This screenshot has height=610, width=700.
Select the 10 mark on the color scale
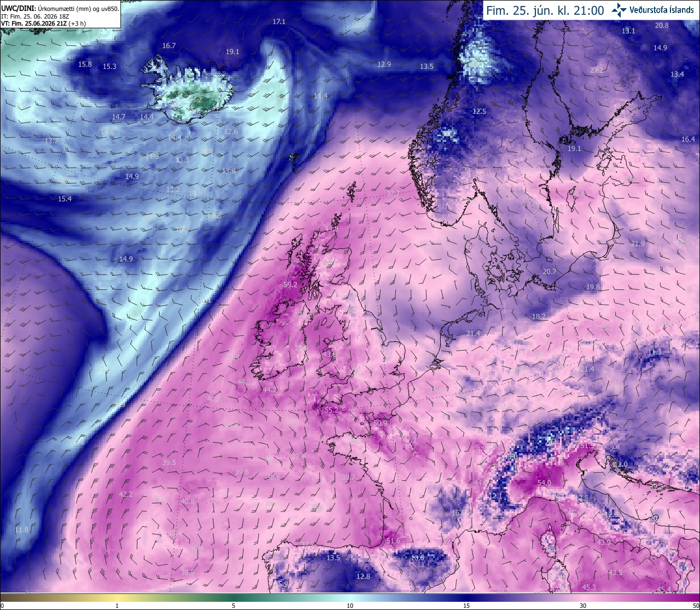click(x=350, y=606)
